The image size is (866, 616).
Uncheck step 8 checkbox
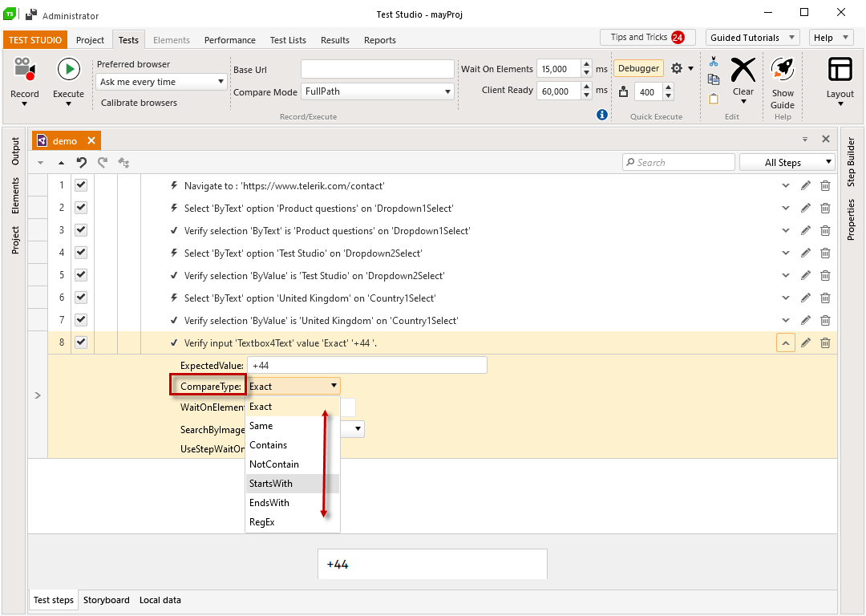[x=81, y=342]
